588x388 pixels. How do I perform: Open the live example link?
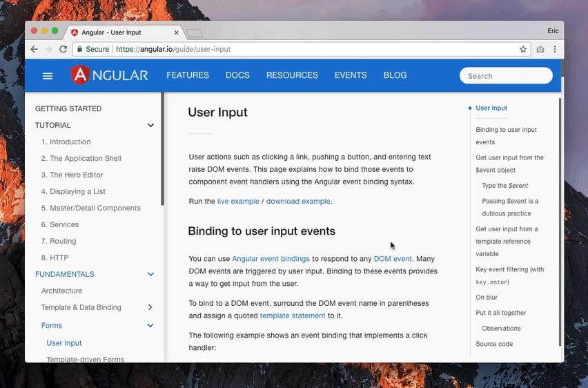[x=238, y=202]
